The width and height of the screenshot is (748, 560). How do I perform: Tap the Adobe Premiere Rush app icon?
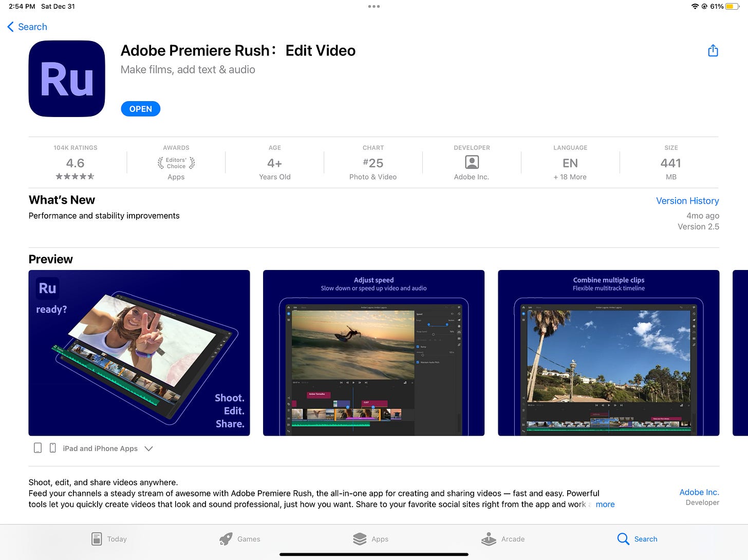pos(67,79)
